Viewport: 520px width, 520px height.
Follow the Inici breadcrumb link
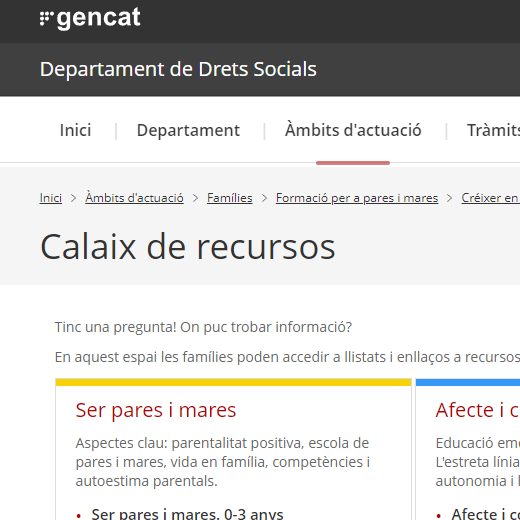click(x=51, y=198)
